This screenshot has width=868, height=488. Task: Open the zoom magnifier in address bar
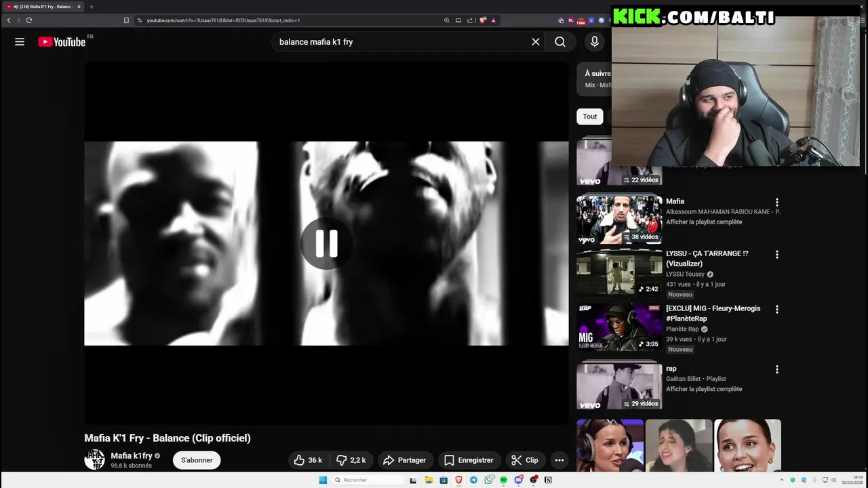tap(447, 20)
